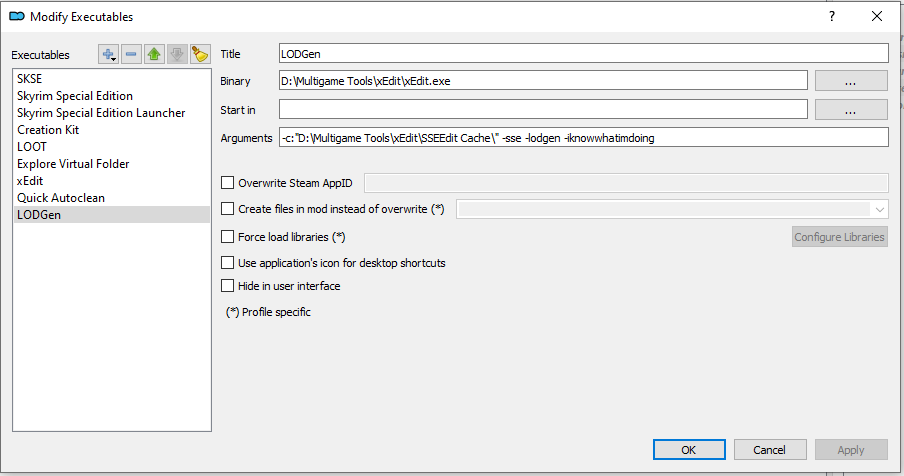The width and height of the screenshot is (904, 476).
Task: Click the Modify Executables title bar icon
Action: point(16,16)
